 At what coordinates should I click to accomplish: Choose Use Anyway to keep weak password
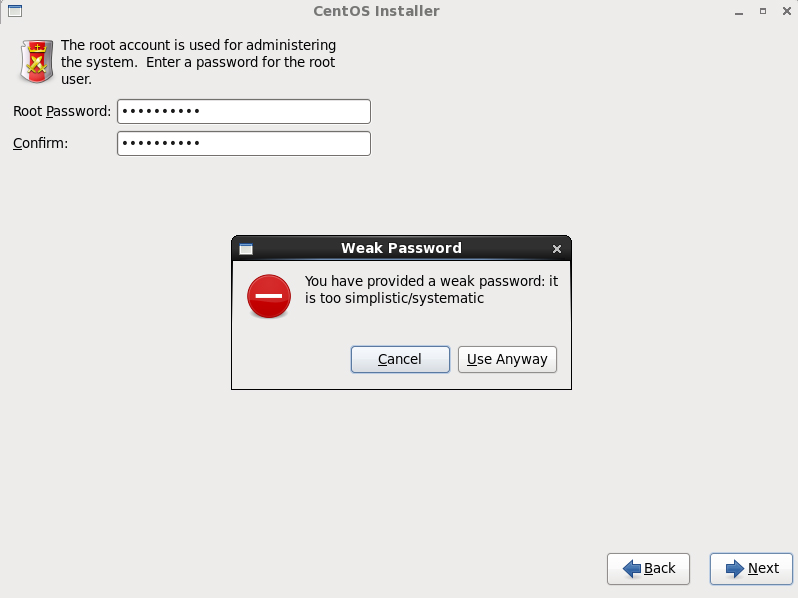click(x=507, y=359)
